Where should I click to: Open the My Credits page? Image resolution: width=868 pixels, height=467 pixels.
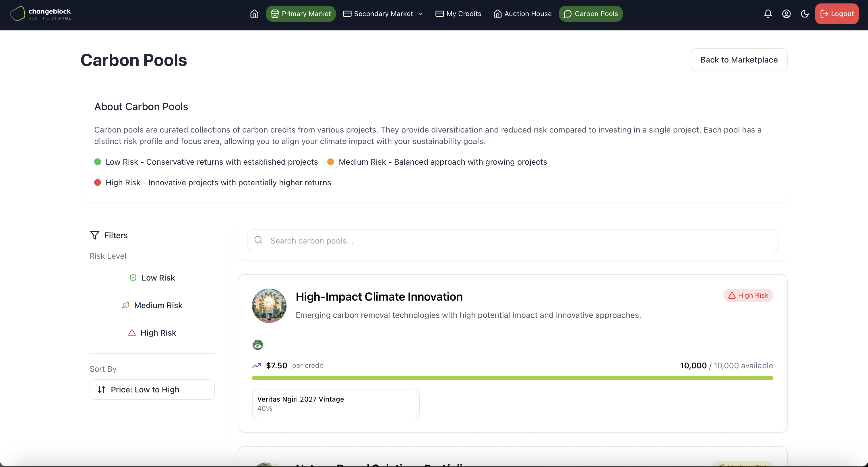[x=458, y=14]
